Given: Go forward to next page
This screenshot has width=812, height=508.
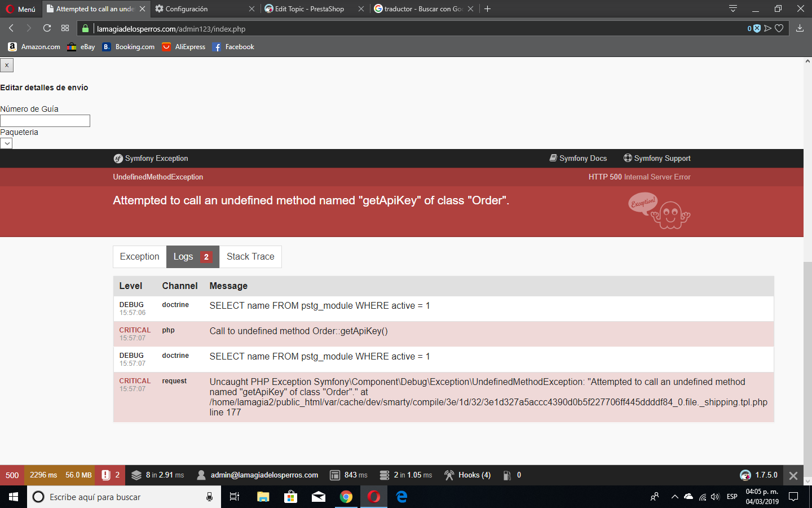Looking at the screenshot, I should tap(29, 28).
